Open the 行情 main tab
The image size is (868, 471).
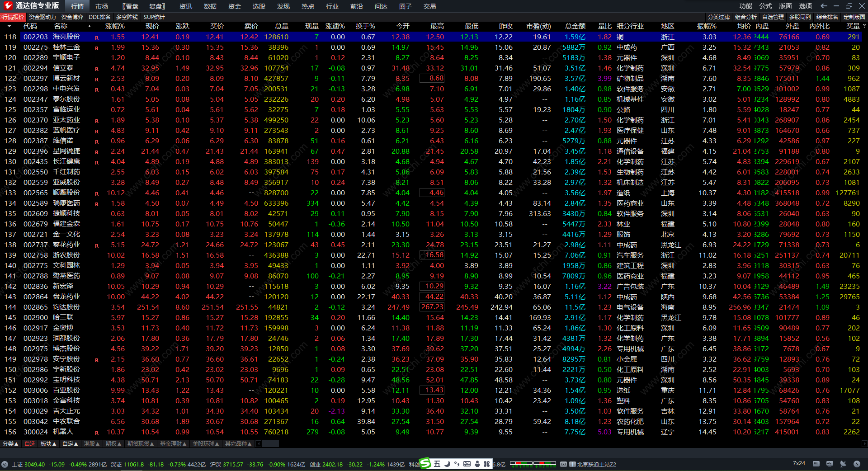[x=77, y=6]
